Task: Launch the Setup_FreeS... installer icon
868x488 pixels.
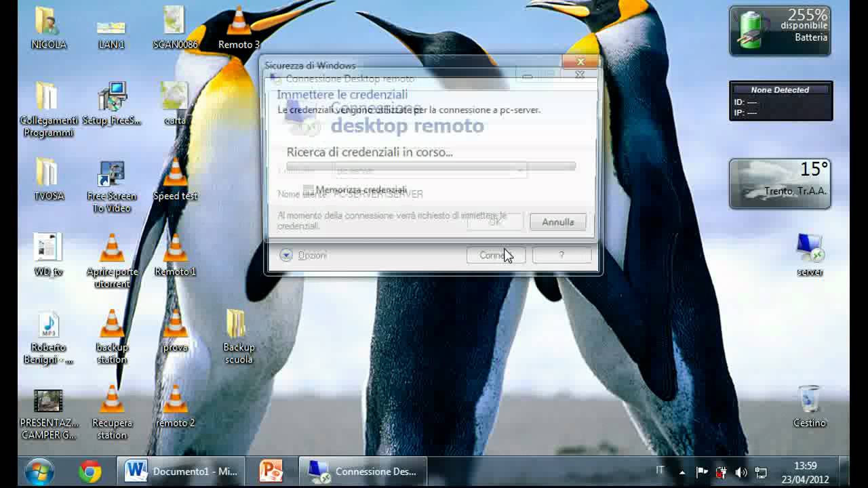Action: coord(112,104)
